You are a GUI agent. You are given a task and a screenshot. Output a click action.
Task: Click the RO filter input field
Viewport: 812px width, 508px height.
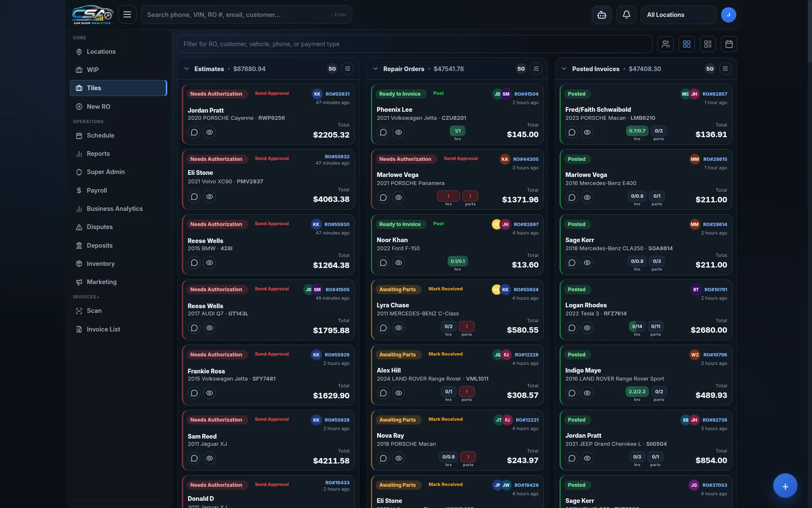pyautogui.click(x=414, y=44)
